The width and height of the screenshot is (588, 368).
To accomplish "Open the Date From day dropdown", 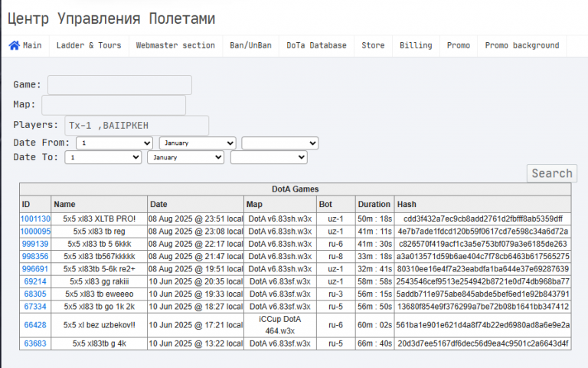I will click(x=114, y=143).
